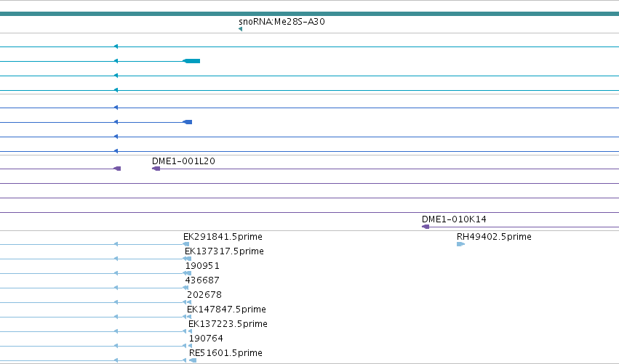619x364 pixels.
Task: Click the 436687 feature label
Action: [202, 280]
